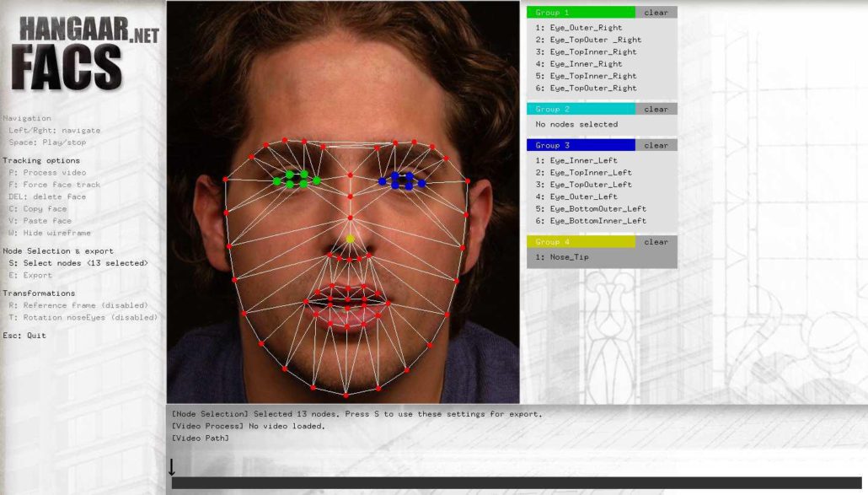The width and height of the screenshot is (868, 495).
Task: Enable T: Rotation noseEyes (disabled)
Action: [x=83, y=317]
